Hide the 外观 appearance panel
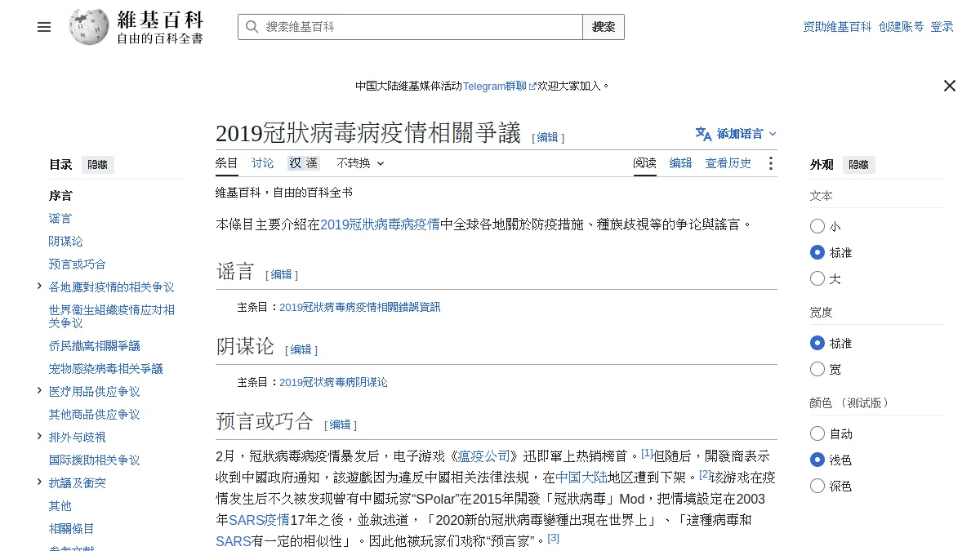Image resolution: width=980 pixels, height=551 pixels. click(858, 165)
